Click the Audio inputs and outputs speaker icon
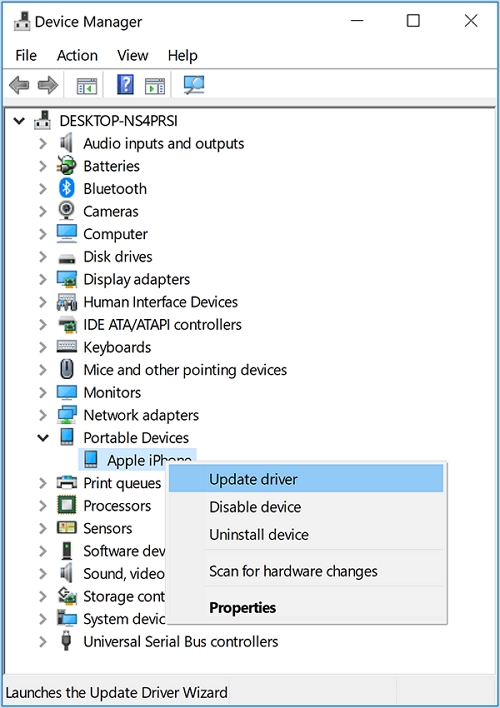500x708 pixels. 66,143
